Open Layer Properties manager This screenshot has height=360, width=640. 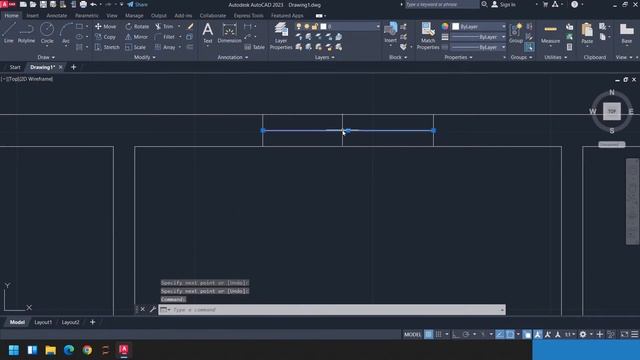click(x=281, y=36)
